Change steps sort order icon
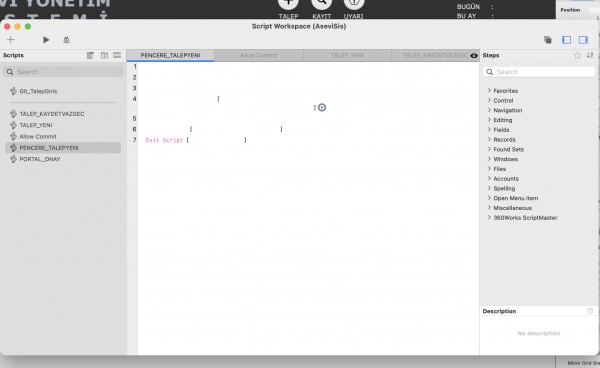600x368 pixels. point(590,55)
